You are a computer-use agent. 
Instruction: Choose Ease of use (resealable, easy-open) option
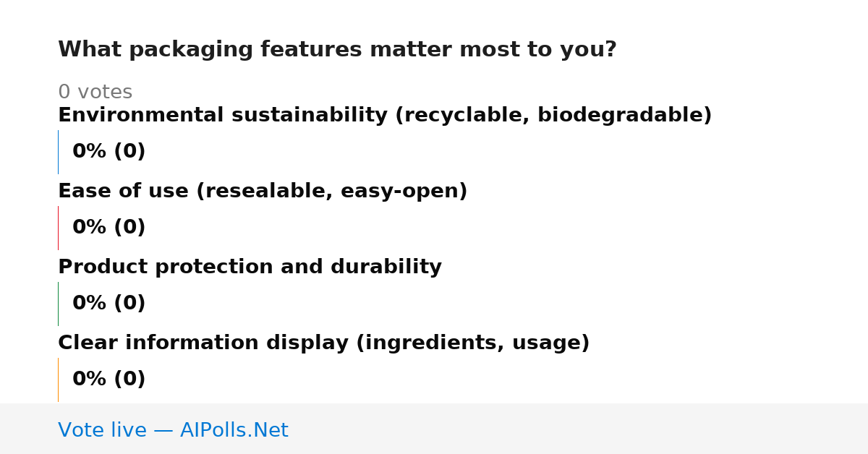pyautogui.click(x=263, y=192)
